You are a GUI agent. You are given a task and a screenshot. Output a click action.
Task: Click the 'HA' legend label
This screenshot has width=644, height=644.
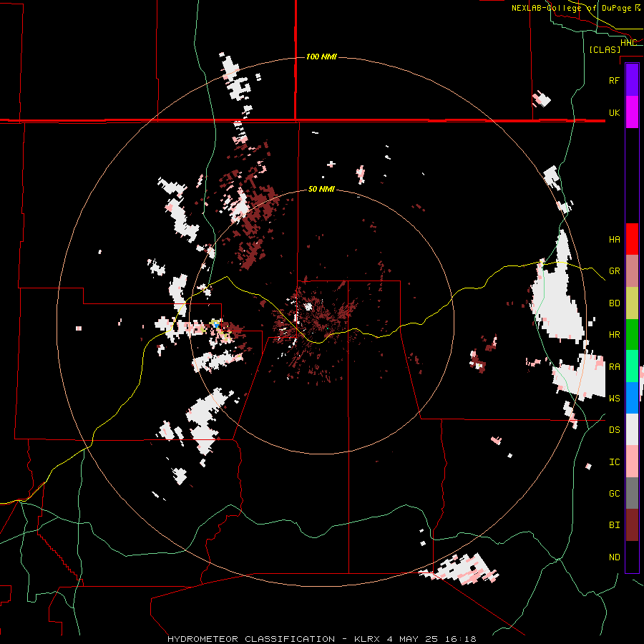point(615,239)
